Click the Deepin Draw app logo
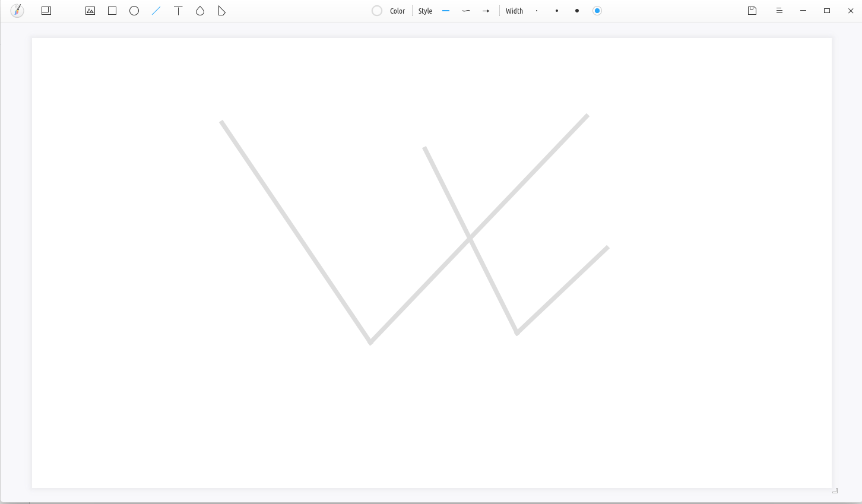 click(17, 11)
